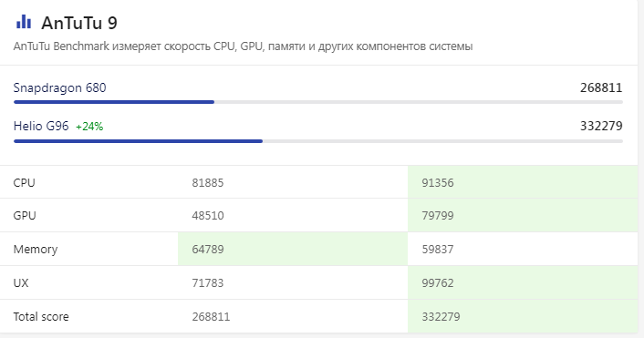644x338 pixels.
Task: Click the CPU row label
Action: pos(25,182)
